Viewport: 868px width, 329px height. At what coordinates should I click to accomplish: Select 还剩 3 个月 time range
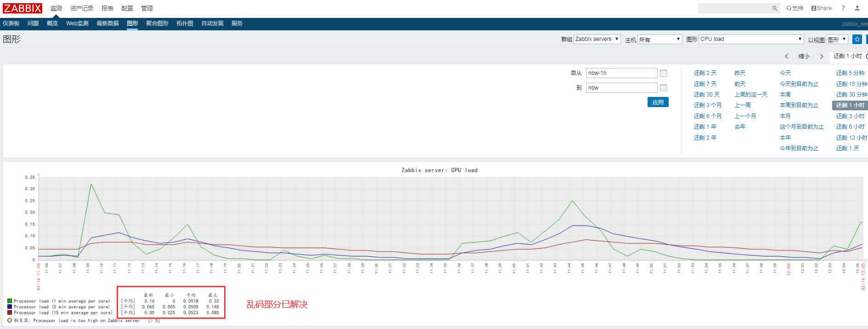pyautogui.click(x=708, y=105)
